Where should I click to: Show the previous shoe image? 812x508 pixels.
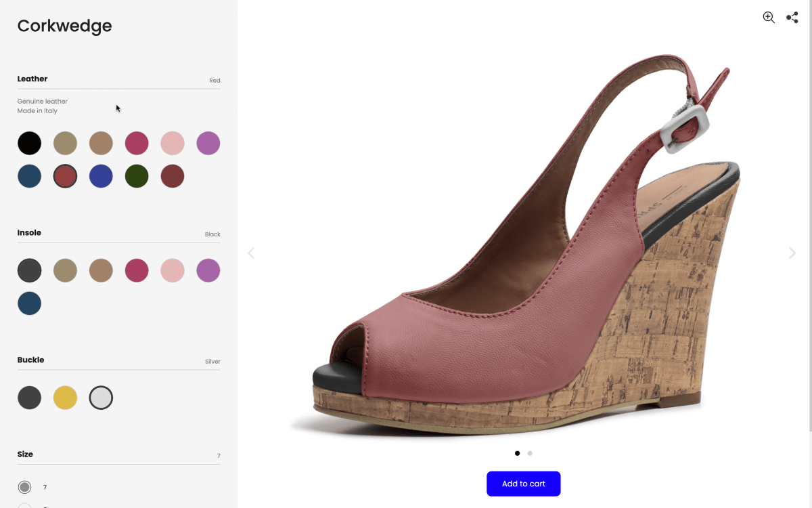tap(251, 253)
